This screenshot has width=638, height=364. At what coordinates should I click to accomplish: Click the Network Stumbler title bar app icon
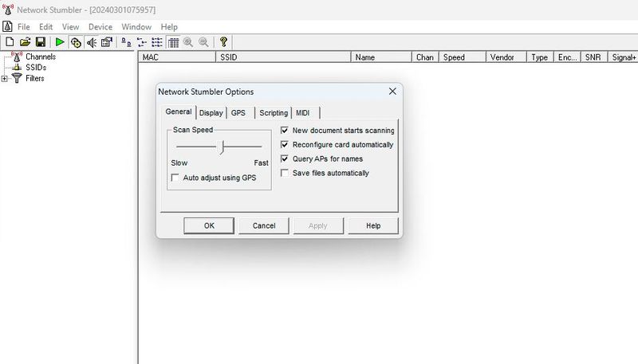pos(8,10)
